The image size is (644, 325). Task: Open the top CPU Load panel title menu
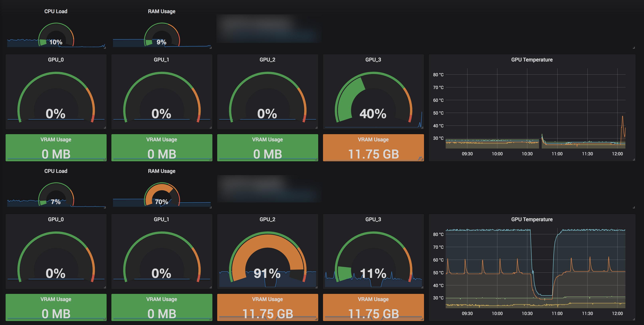tap(56, 11)
